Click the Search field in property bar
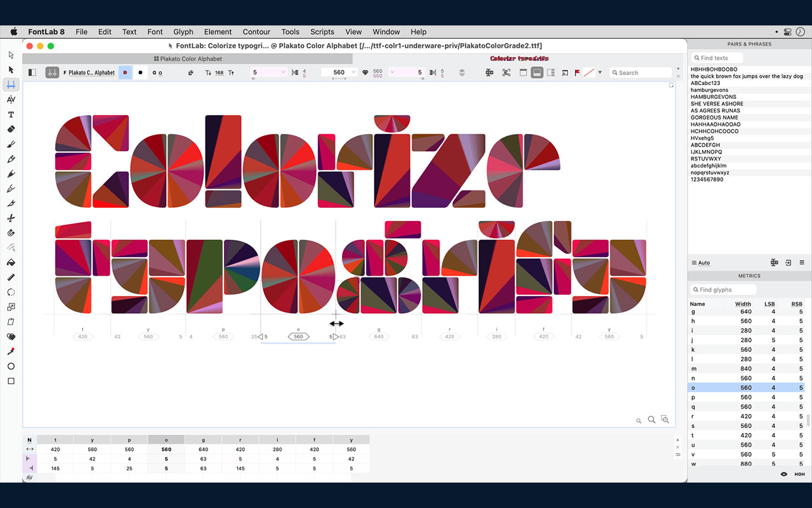Viewport: 812px width, 508px height. (x=640, y=72)
